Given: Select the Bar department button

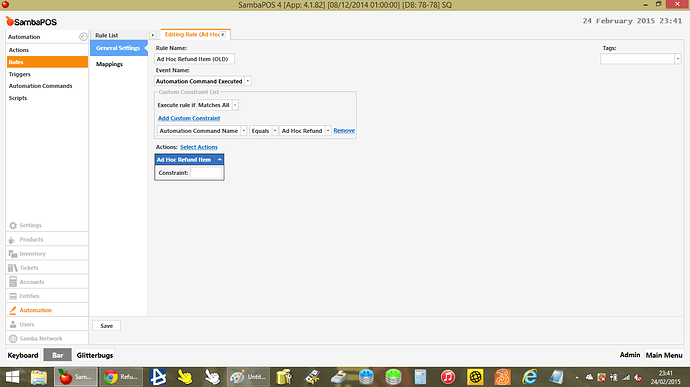Looking at the screenshot, I should click(x=58, y=355).
